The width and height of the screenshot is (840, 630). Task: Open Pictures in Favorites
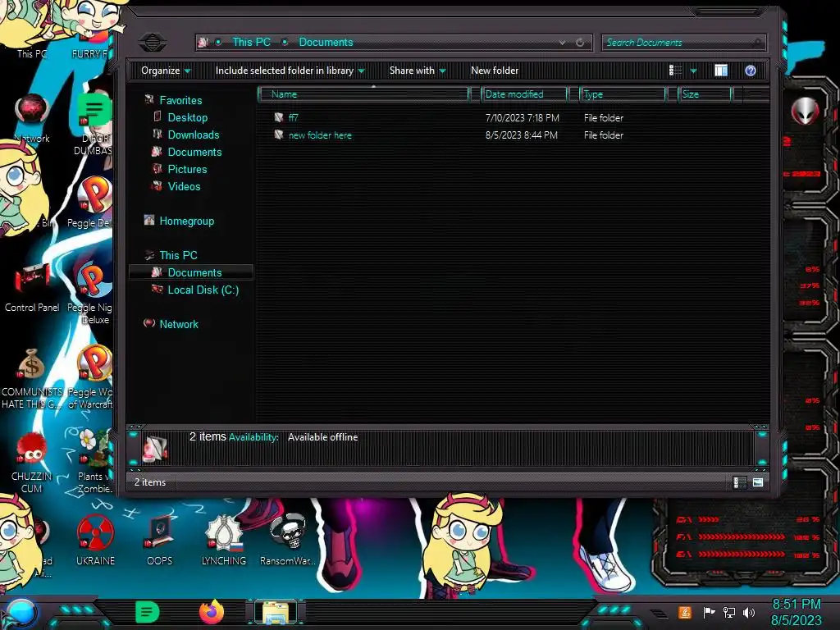click(187, 169)
